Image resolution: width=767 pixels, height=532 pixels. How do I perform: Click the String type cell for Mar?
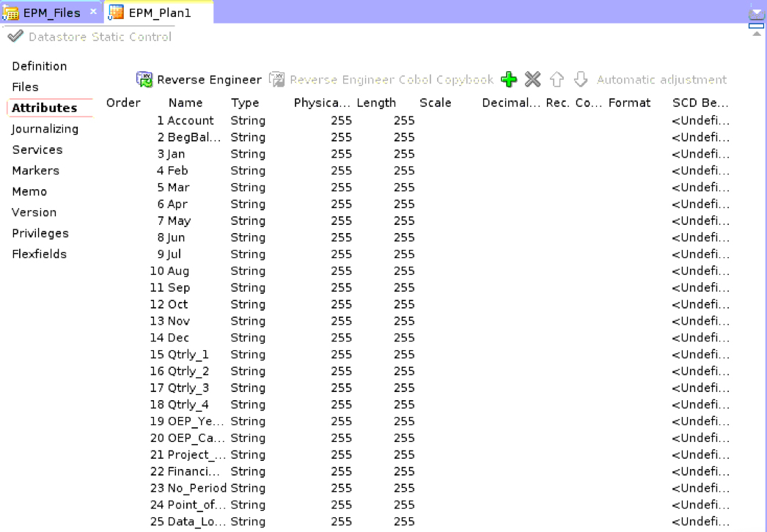[248, 188]
